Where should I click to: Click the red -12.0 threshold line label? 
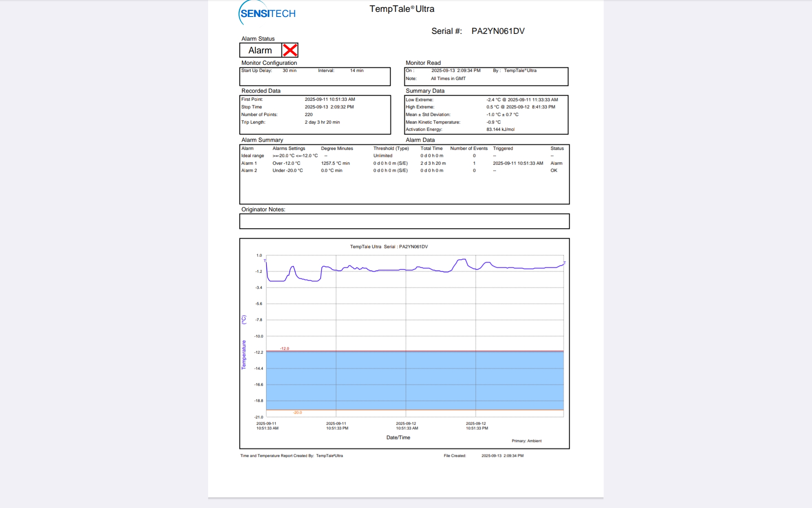[x=285, y=349]
